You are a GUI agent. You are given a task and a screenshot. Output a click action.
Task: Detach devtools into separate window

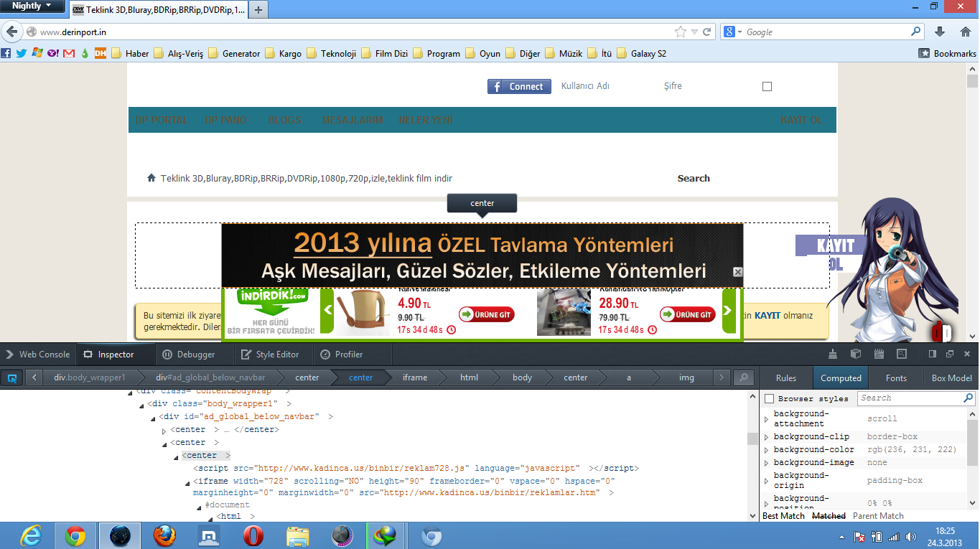949,354
